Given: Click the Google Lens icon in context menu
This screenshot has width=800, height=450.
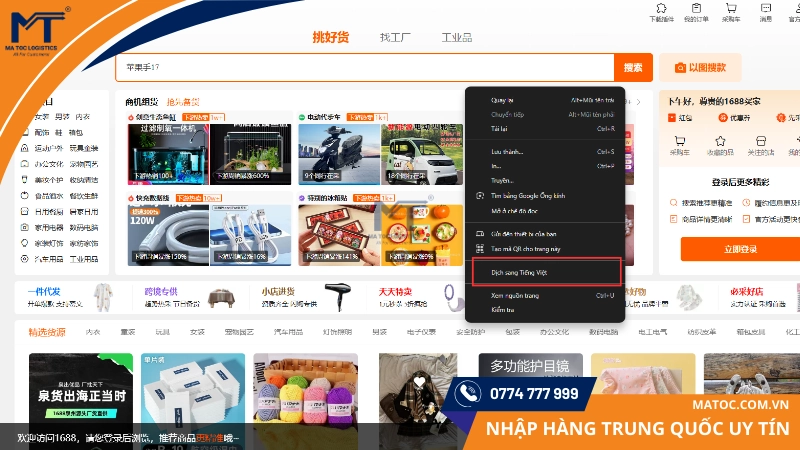Looking at the screenshot, I should [x=480, y=195].
